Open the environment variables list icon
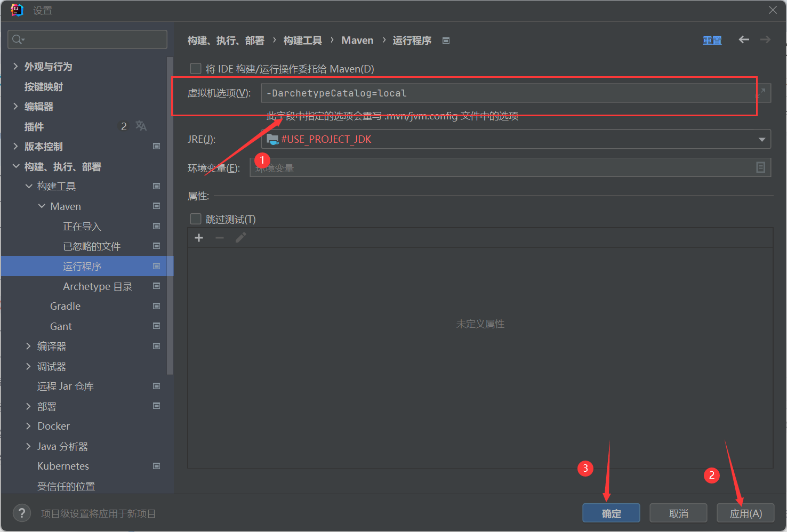 [761, 167]
